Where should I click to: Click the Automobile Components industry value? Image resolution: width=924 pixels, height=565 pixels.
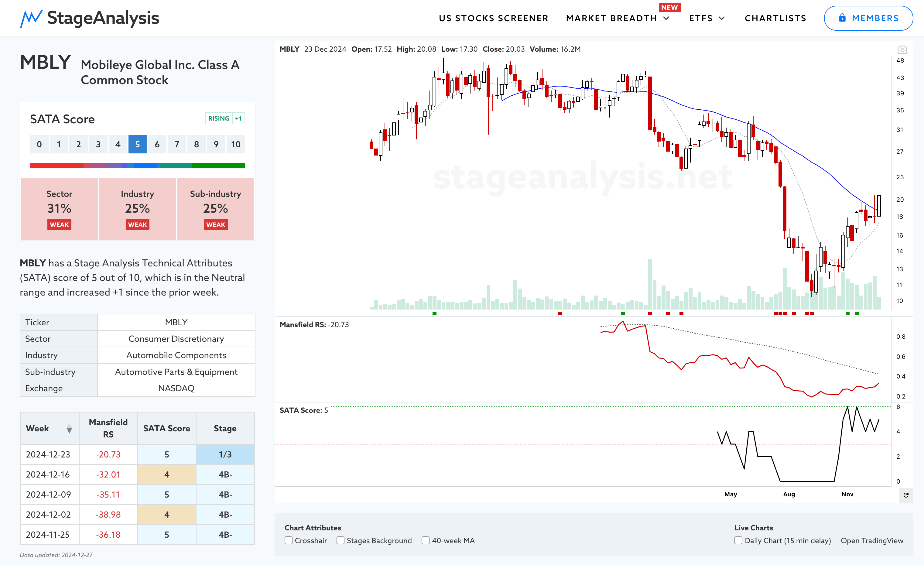pos(176,355)
